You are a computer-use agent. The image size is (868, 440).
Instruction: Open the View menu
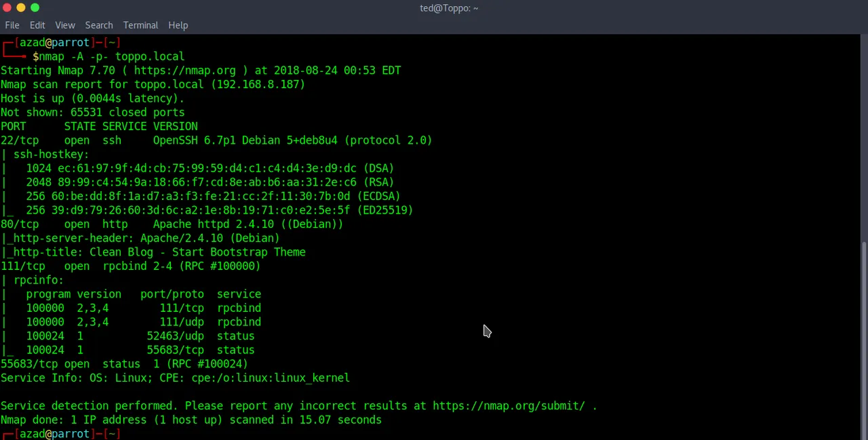(65, 25)
